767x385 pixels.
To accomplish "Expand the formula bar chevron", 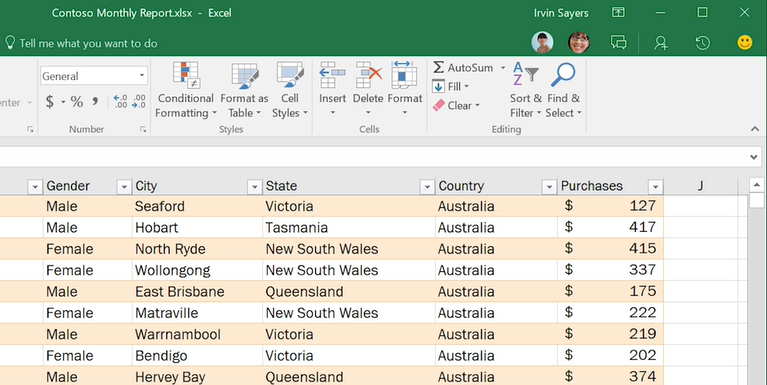I will [753, 157].
